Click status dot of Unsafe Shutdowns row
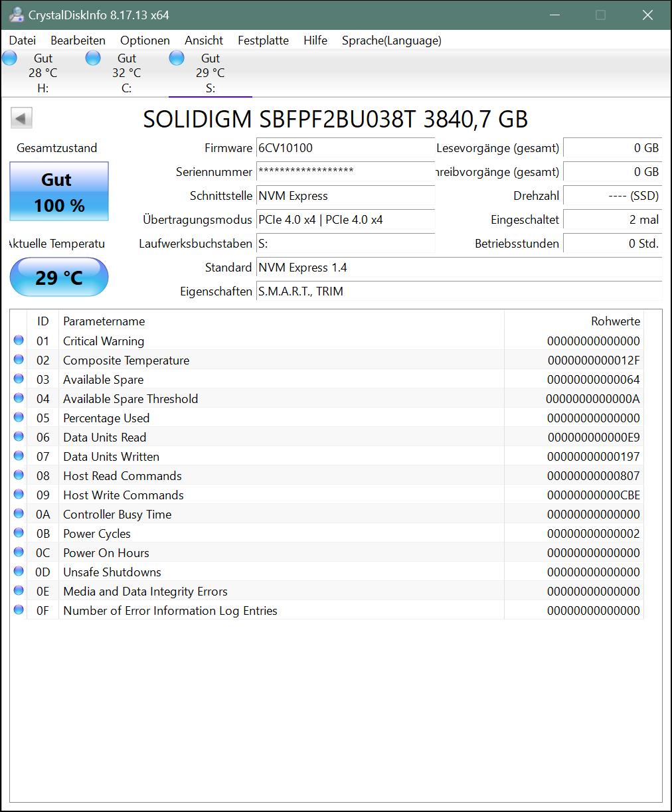 coord(19,572)
